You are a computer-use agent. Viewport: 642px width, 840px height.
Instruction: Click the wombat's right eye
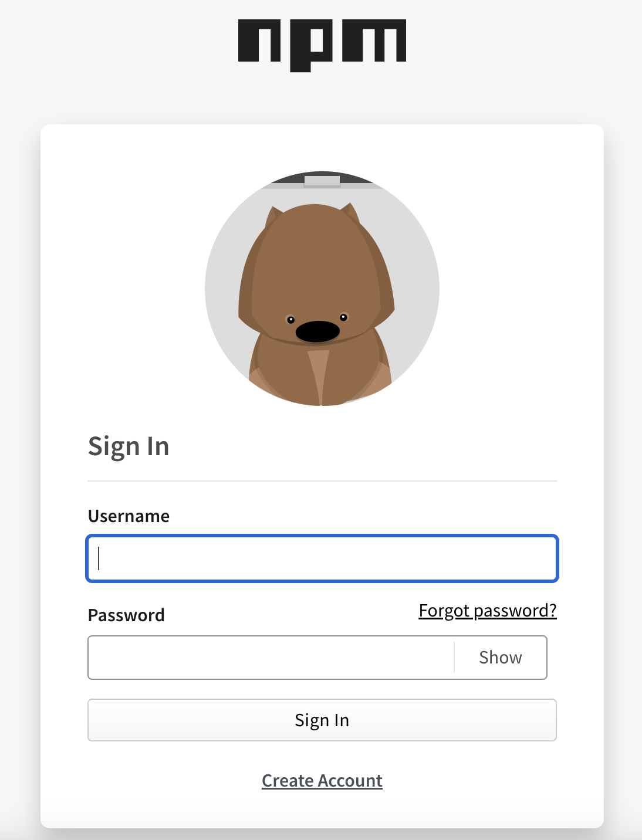[x=344, y=317]
